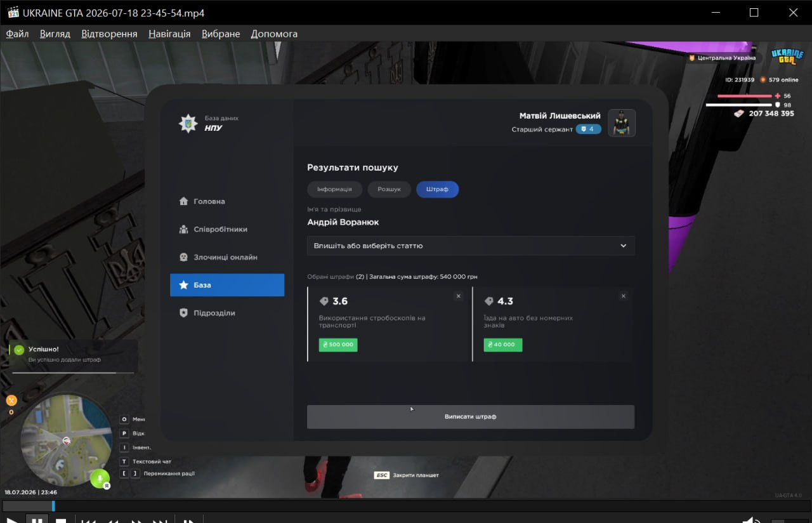Click the Їзда на авто без номерних знаків text

pos(528,321)
